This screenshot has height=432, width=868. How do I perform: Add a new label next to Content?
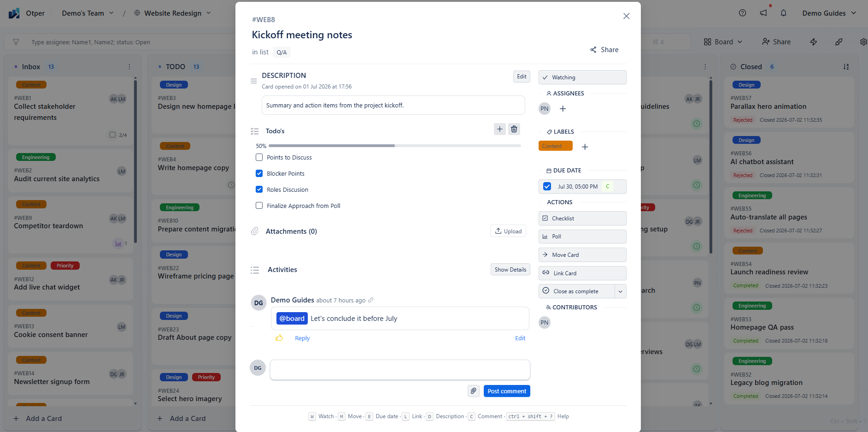585,147
